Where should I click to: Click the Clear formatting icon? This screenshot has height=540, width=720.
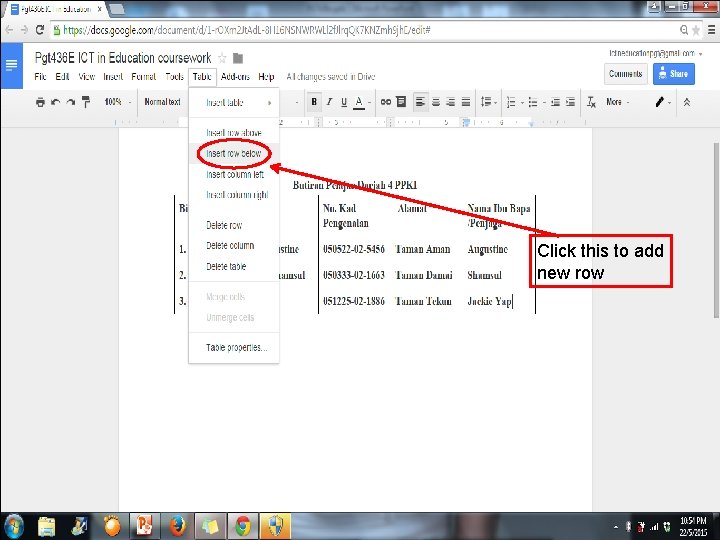click(x=591, y=102)
